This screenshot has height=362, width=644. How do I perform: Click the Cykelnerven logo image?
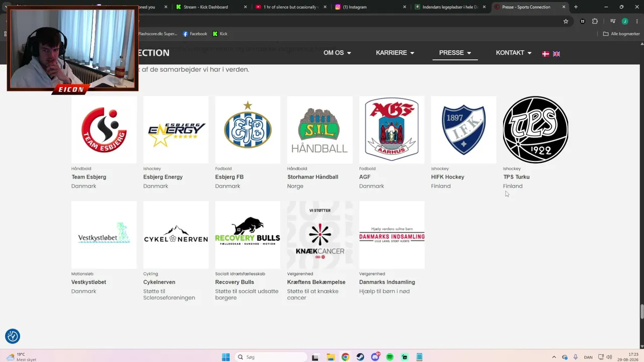(x=176, y=235)
